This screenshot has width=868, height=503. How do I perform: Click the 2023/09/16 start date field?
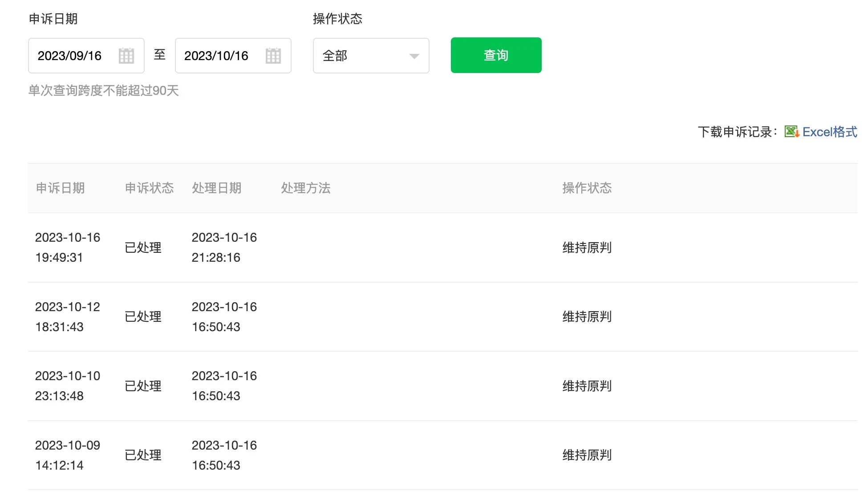click(69, 56)
